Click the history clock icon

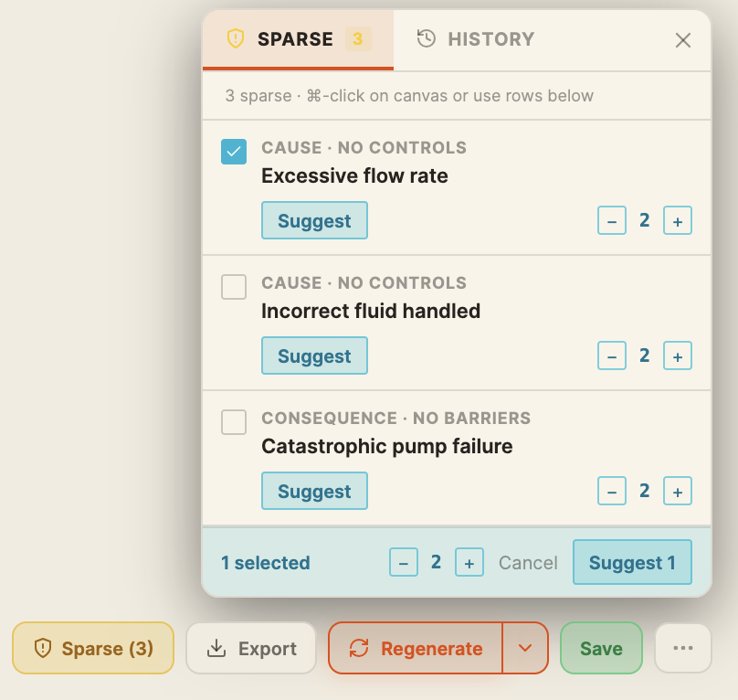427,38
